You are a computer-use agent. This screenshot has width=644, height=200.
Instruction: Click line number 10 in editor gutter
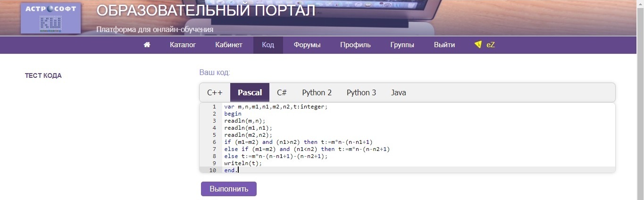213,170
